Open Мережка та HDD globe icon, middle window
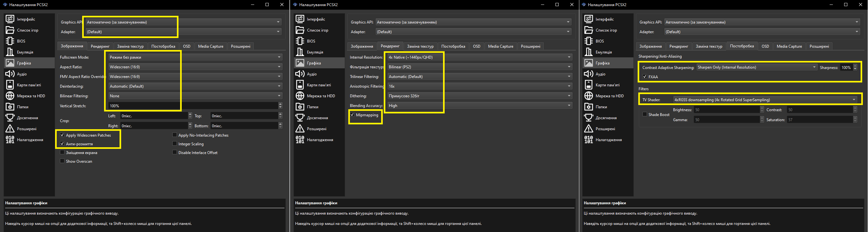The height and width of the screenshot is (232, 868). (300, 96)
